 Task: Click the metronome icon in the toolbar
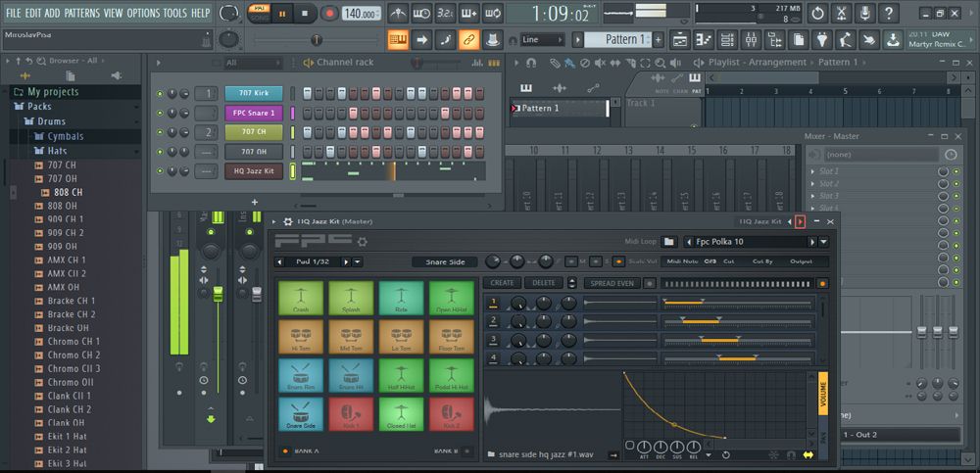398,14
